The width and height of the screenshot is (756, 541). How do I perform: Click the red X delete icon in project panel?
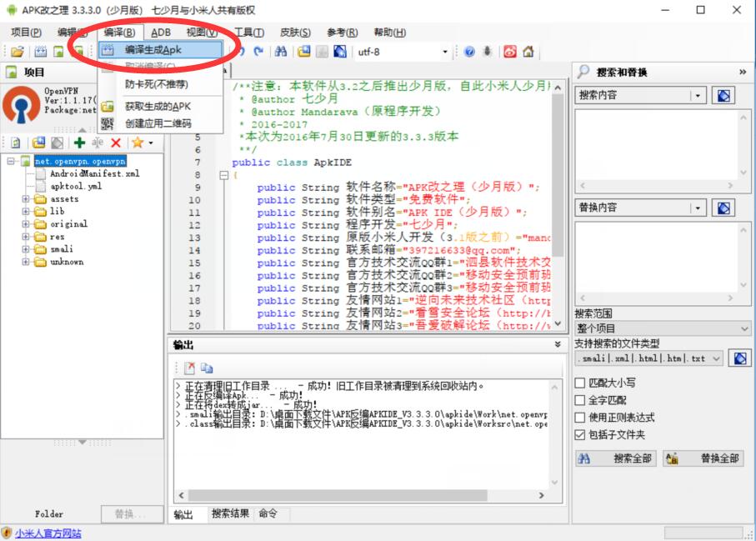116,143
